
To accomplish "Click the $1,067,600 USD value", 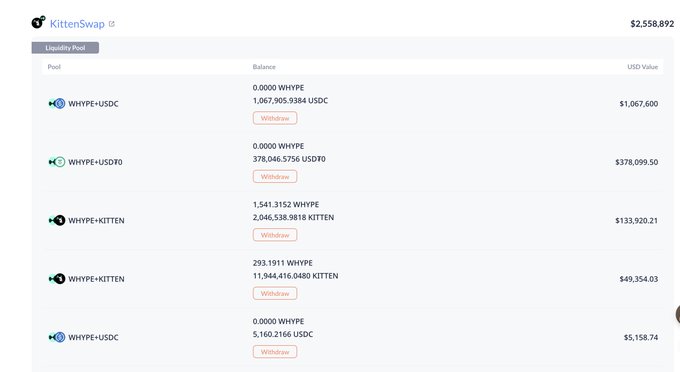I will [638, 104].
